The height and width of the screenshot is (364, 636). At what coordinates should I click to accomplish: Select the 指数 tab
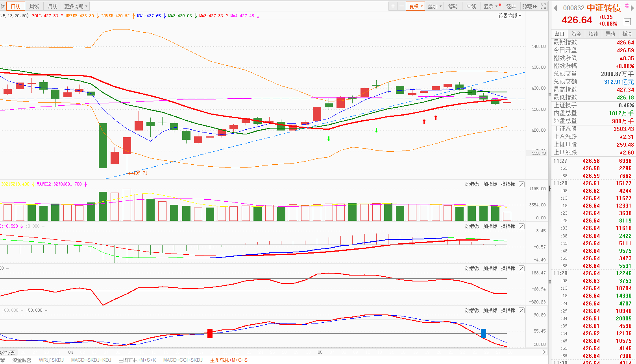pyautogui.click(x=593, y=34)
